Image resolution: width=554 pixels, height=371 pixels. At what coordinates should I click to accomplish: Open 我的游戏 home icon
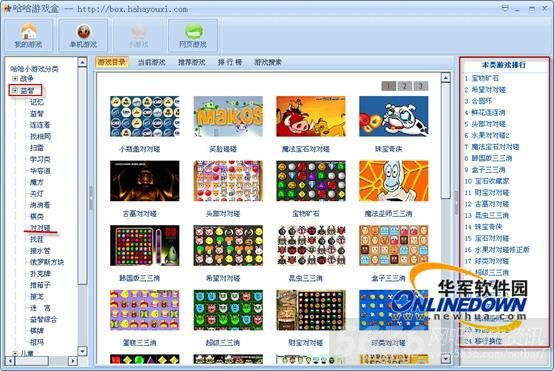coord(28,36)
